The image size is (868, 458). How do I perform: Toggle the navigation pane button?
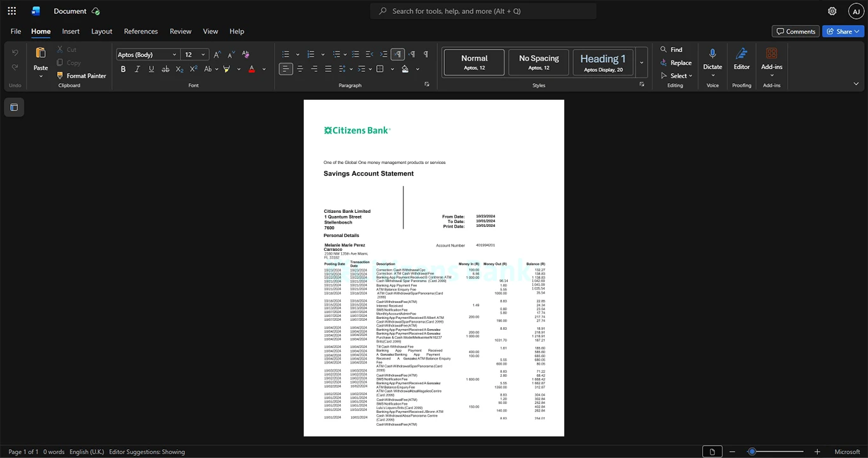click(x=14, y=107)
